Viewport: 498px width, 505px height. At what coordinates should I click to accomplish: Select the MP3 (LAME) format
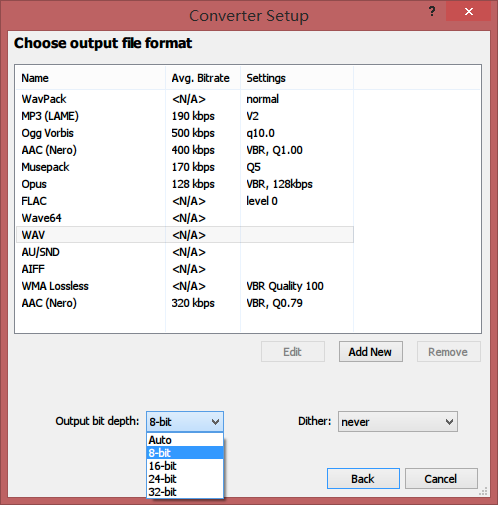pyautogui.click(x=185, y=116)
